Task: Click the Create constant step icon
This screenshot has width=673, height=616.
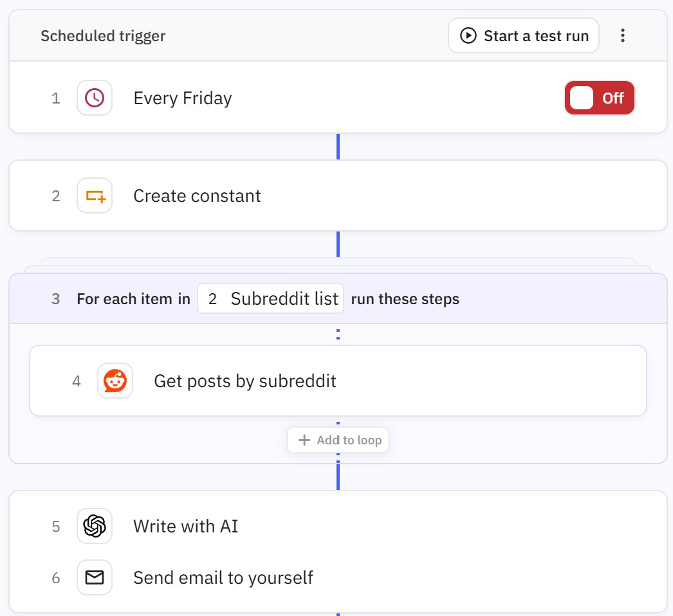Action: tap(95, 195)
